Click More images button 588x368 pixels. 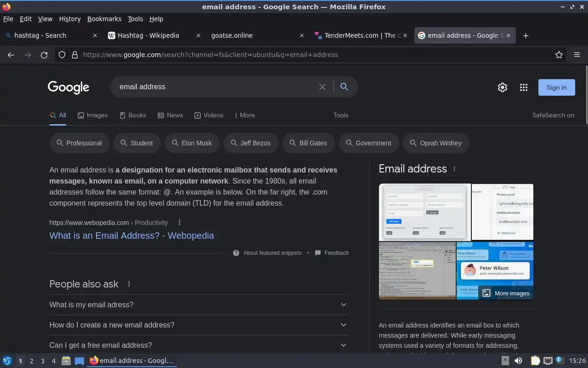[506, 293]
